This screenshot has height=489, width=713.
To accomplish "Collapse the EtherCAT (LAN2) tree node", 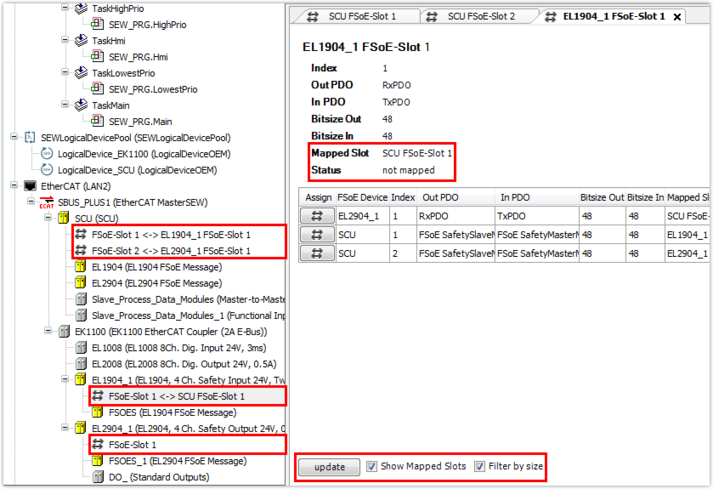I will 13,186.
